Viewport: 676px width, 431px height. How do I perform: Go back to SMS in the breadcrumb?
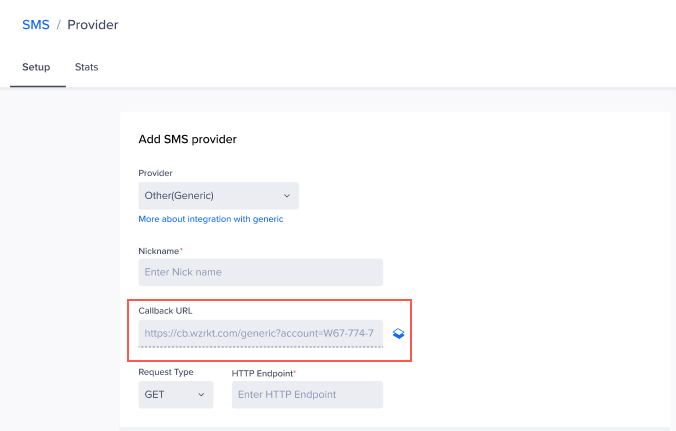click(35, 24)
